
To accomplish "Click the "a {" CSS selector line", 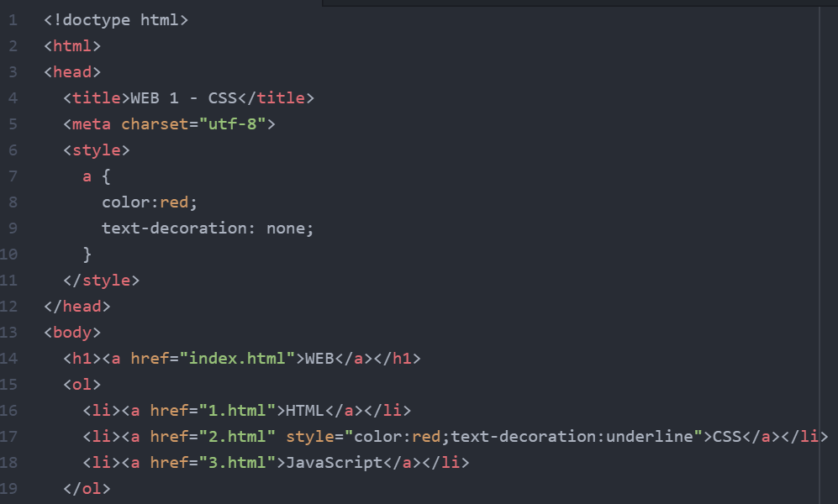I will point(96,176).
